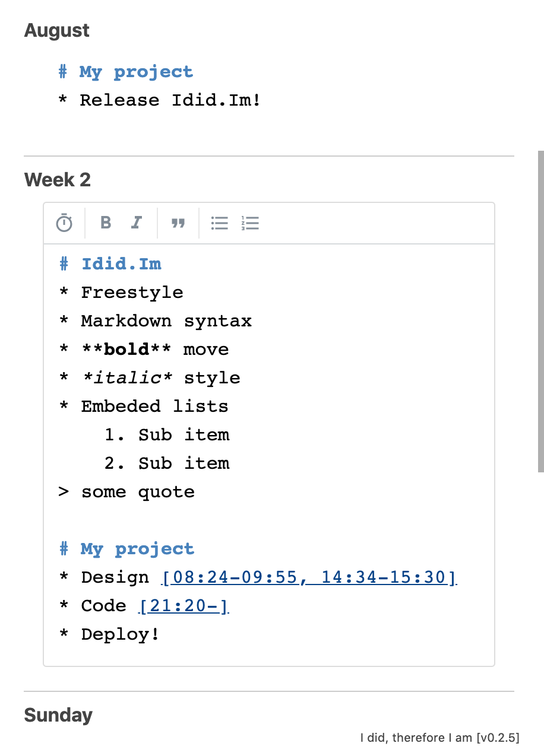The height and width of the screenshot is (756, 544).
Task: Insert a bulleted list
Action: tap(220, 223)
